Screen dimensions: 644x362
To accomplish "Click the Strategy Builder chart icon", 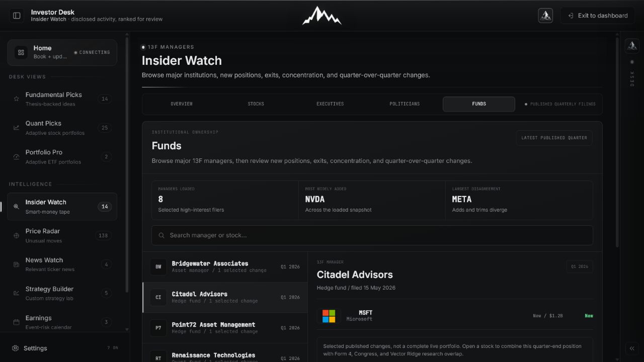I will (16, 294).
